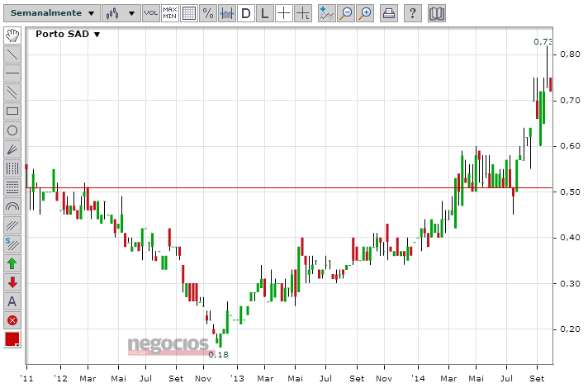
Task: Click the 0,18 low price label
Action: point(218,354)
